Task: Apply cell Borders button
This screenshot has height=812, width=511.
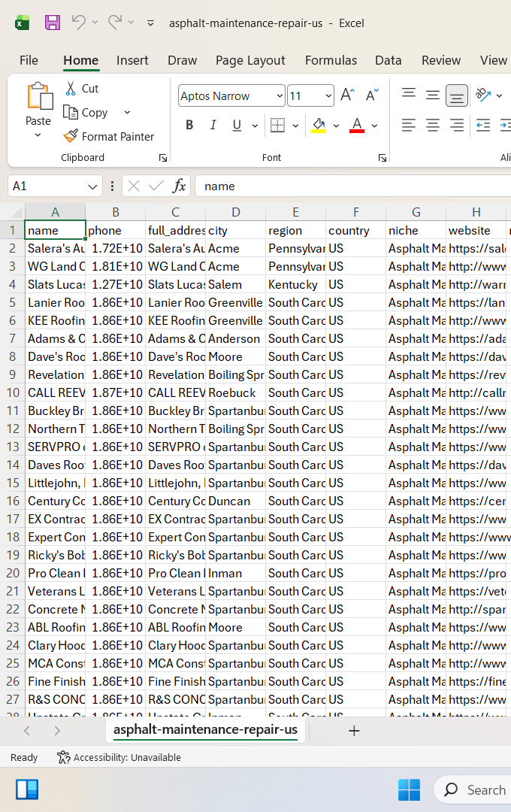Action: 277,125
